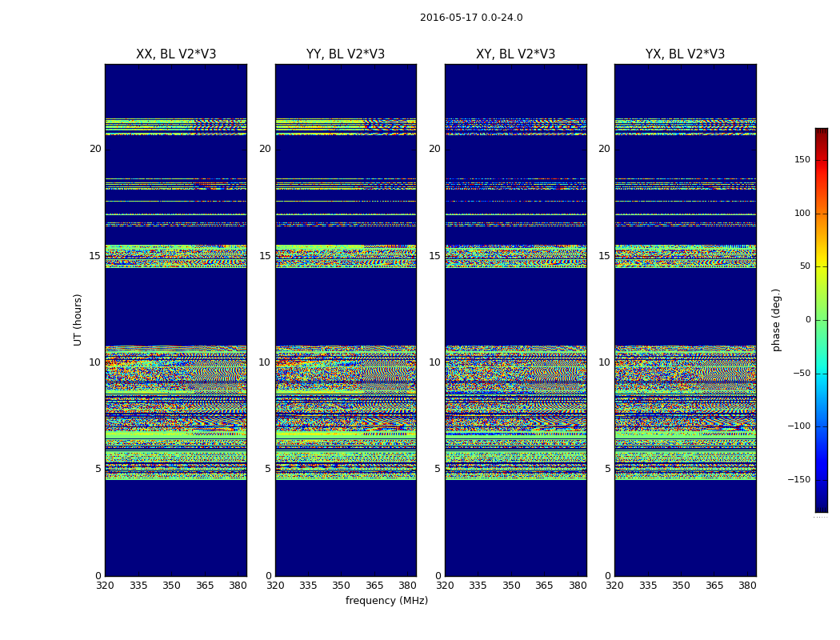Click y-axis tick 5 of the YY panel

tap(268, 469)
